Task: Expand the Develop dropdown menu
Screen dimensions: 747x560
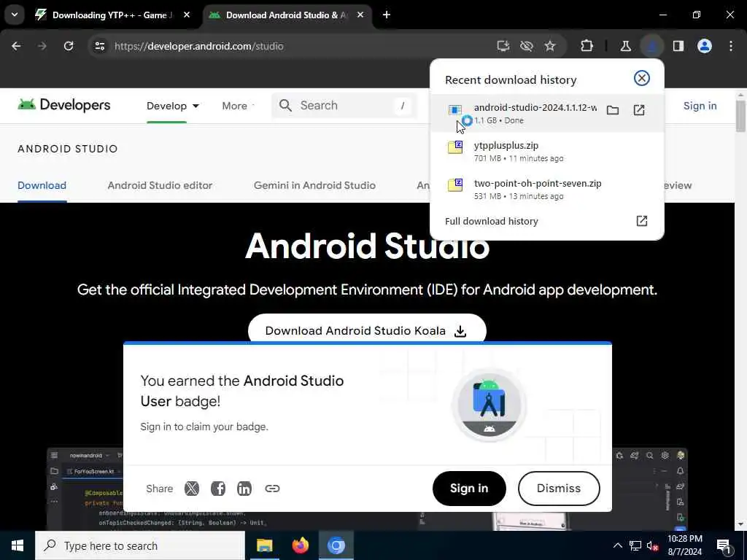Action: point(172,106)
